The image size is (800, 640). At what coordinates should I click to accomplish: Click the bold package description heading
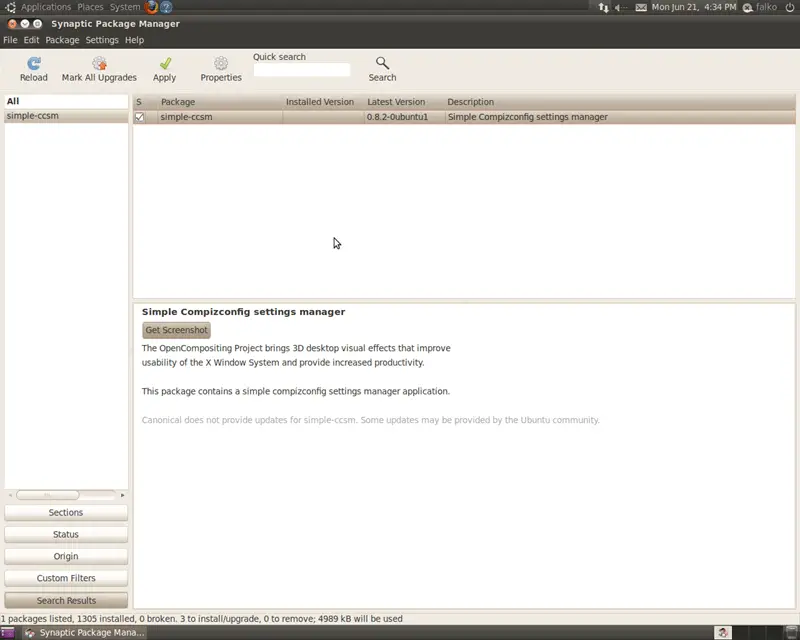243,312
